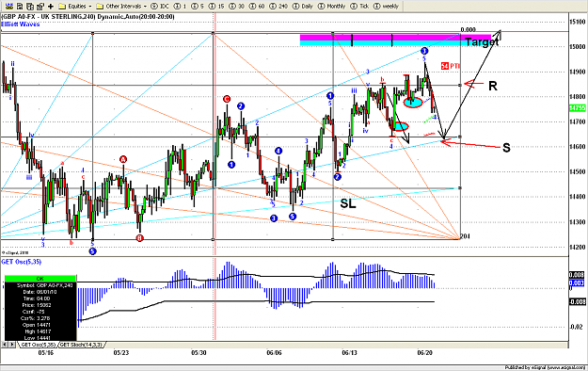The width and height of the screenshot is (588, 371).
Task: Click the 15000 price axis label
Action: (577, 46)
